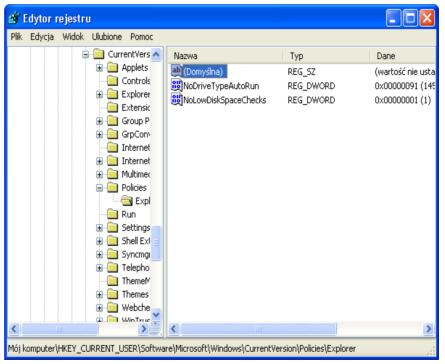Select the Applets key label
Screen dimensions: 445x364
pos(135,68)
